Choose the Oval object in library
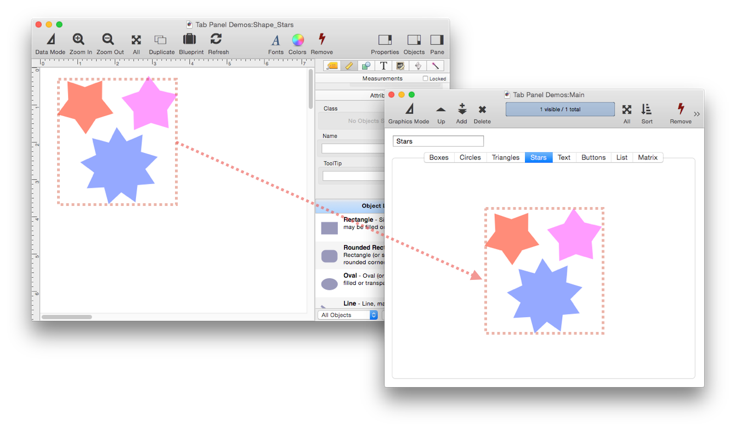The image size is (735, 430). click(350, 283)
